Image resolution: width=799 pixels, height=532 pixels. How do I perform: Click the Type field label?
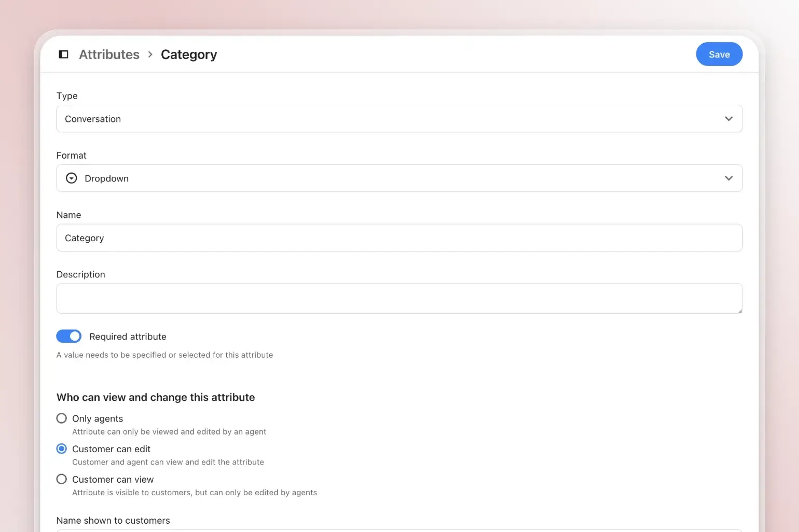[x=67, y=96]
